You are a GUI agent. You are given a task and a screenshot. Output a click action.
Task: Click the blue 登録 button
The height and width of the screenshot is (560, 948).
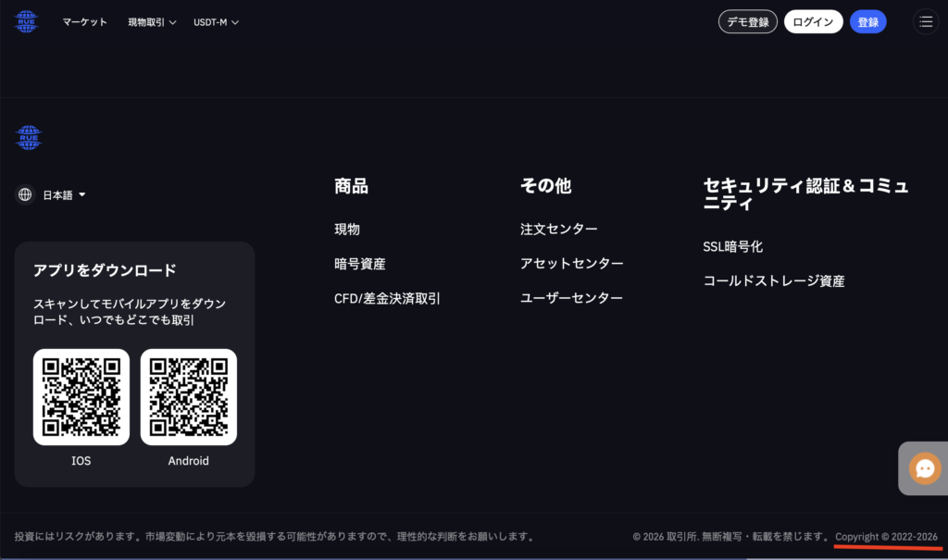867,22
